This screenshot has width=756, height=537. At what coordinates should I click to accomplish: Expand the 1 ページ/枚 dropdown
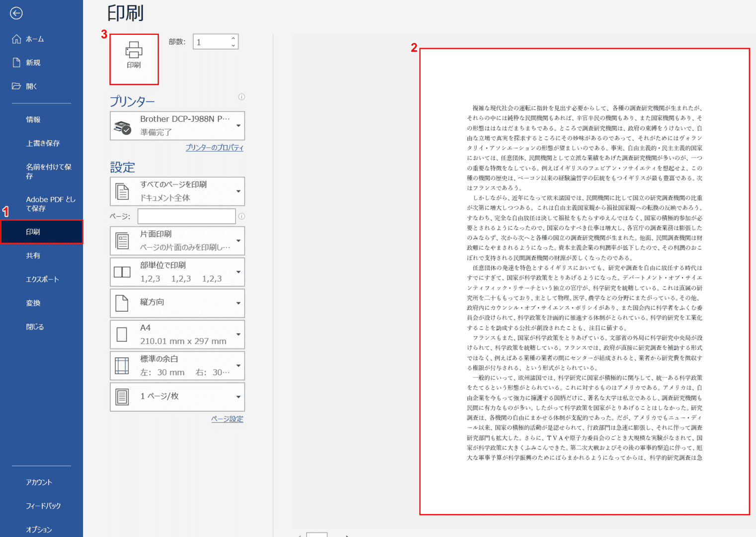(177, 397)
